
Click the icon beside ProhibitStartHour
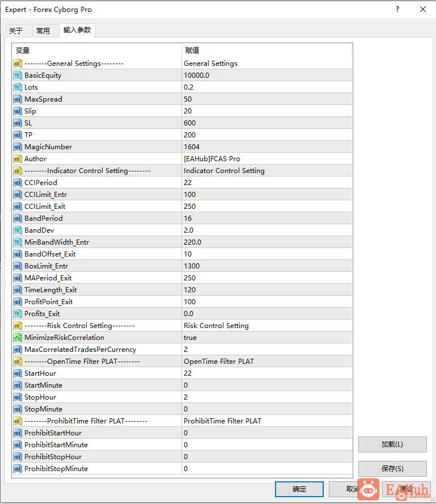coord(18,432)
